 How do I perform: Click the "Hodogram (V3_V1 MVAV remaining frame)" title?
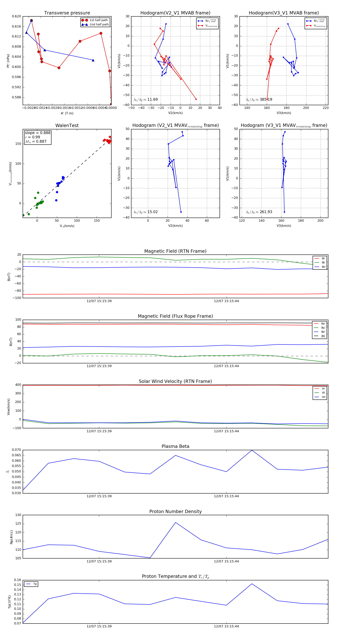point(284,125)
